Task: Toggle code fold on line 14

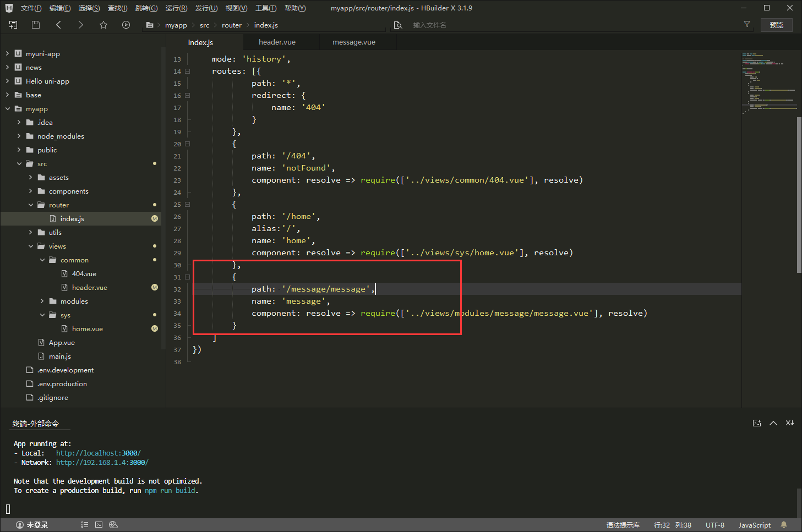Action: tap(188, 72)
